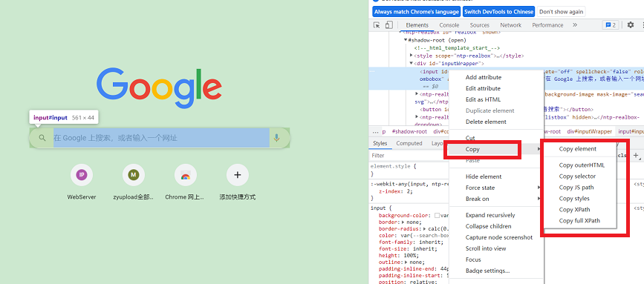Image resolution: width=644 pixels, height=284 pixels.
Task: Click the voice search microphone icon
Action: coord(276,138)
